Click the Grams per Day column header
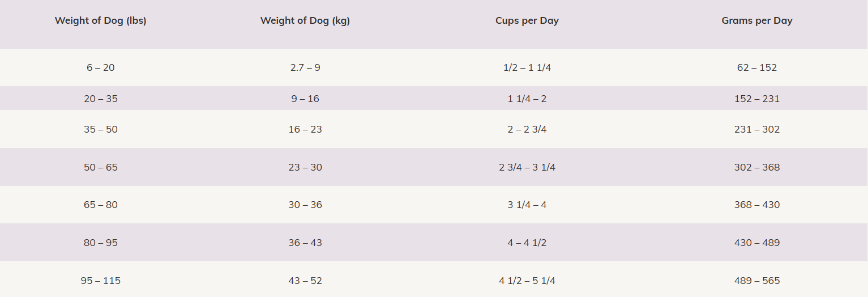 point(756,21)
